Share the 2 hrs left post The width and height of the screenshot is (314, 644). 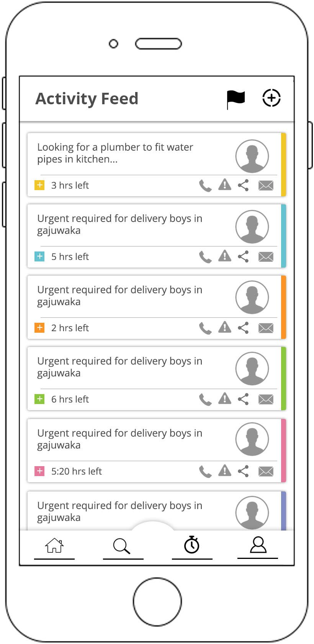click(244, 328)
